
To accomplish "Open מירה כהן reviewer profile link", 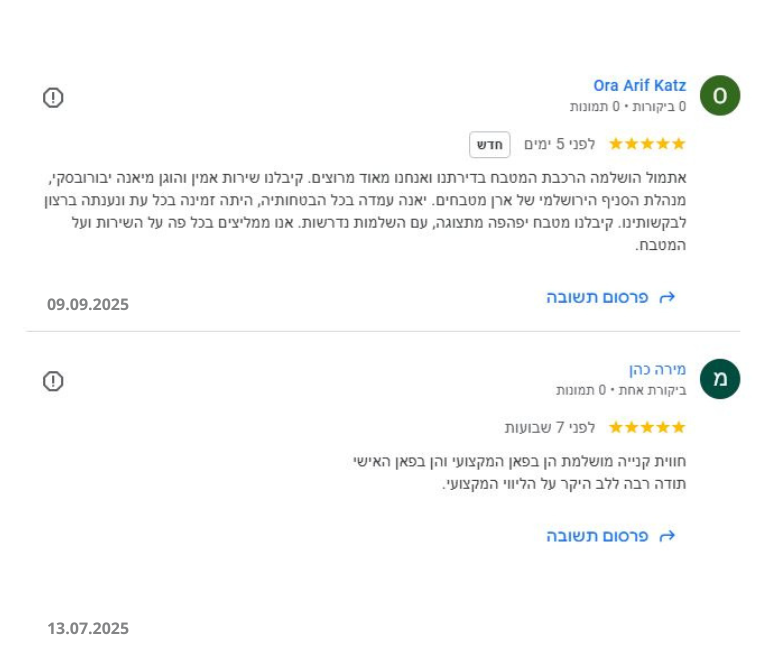I will pyautogui.click(x=657, y=369).
